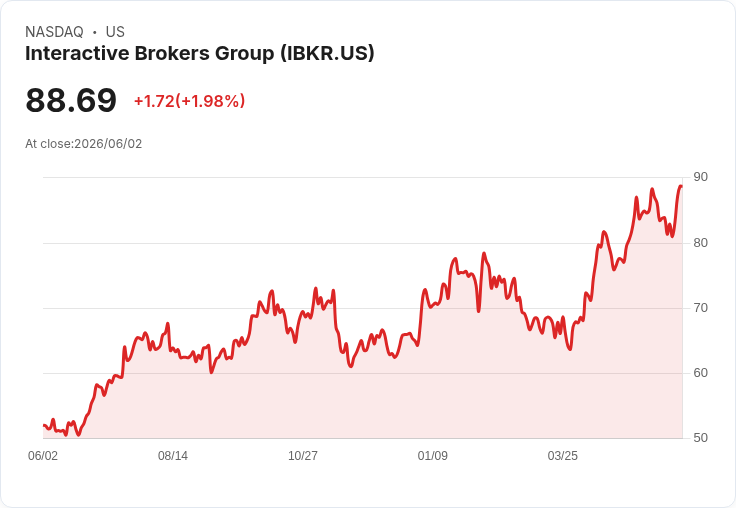Click the 50 price axis label

(700, 438)
